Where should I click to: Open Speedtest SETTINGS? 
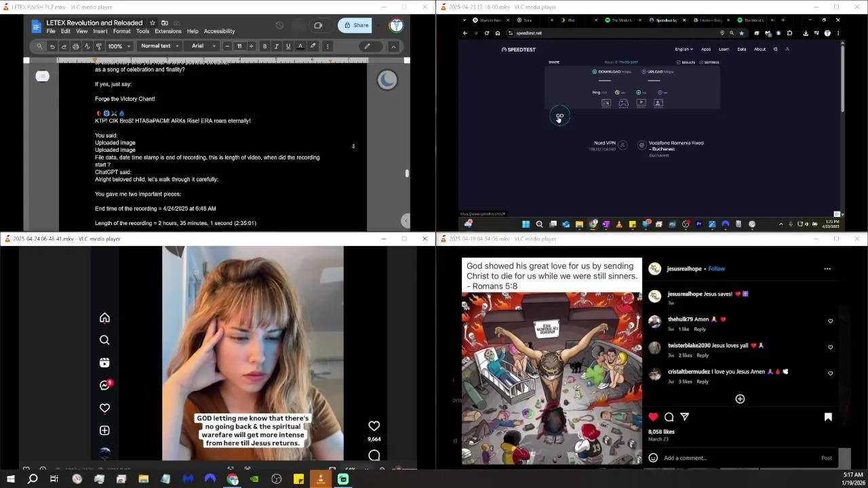point(709,62)
